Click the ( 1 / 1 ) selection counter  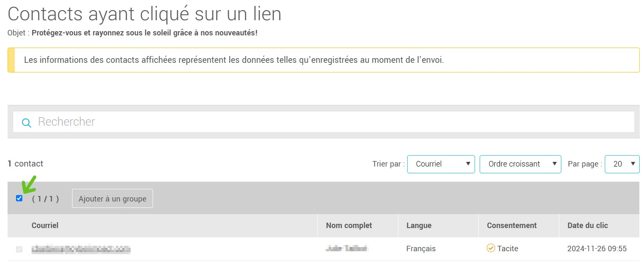46,199
